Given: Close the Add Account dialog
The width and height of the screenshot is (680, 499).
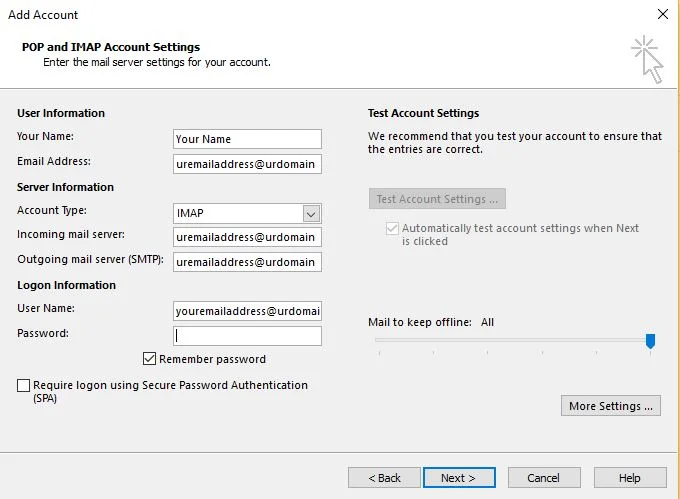Looking at the screenshot, I should pos(663,14).
